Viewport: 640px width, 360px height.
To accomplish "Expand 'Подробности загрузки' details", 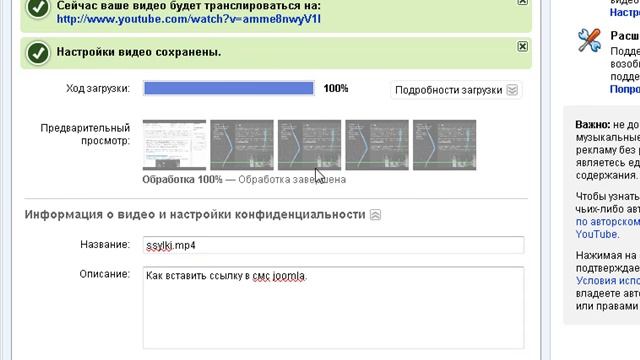I will 456,90.
